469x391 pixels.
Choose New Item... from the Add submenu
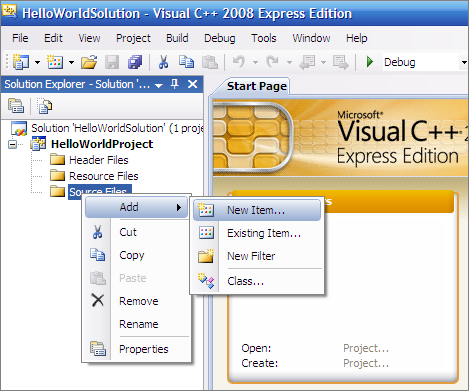pyautogui.click(x=257, y=210)
